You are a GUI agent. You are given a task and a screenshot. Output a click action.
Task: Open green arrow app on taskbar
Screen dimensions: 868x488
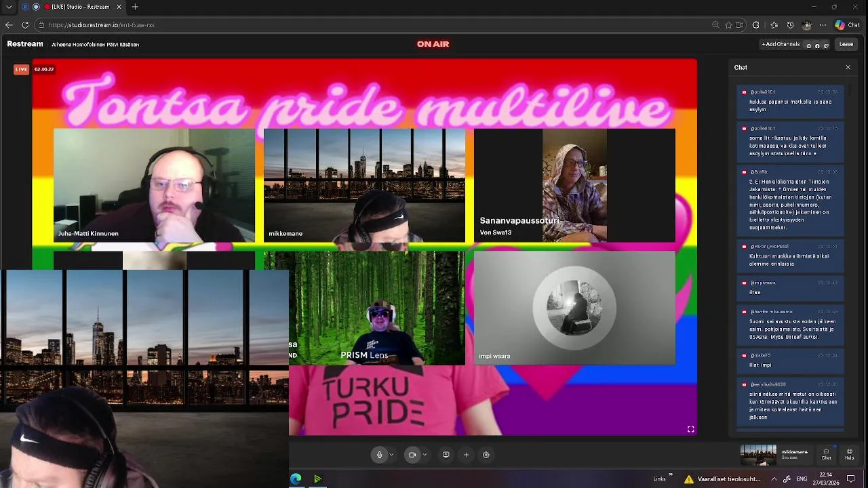tap(317, 479)
